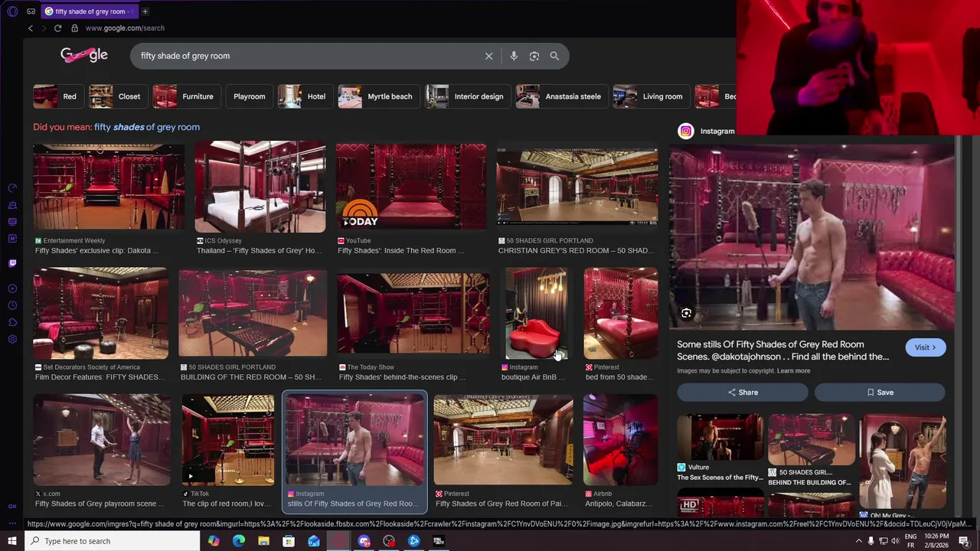Viewport: 980px width, 551px height.
Task: Submit search with magnifying glass icon
Action: [554, 56]
